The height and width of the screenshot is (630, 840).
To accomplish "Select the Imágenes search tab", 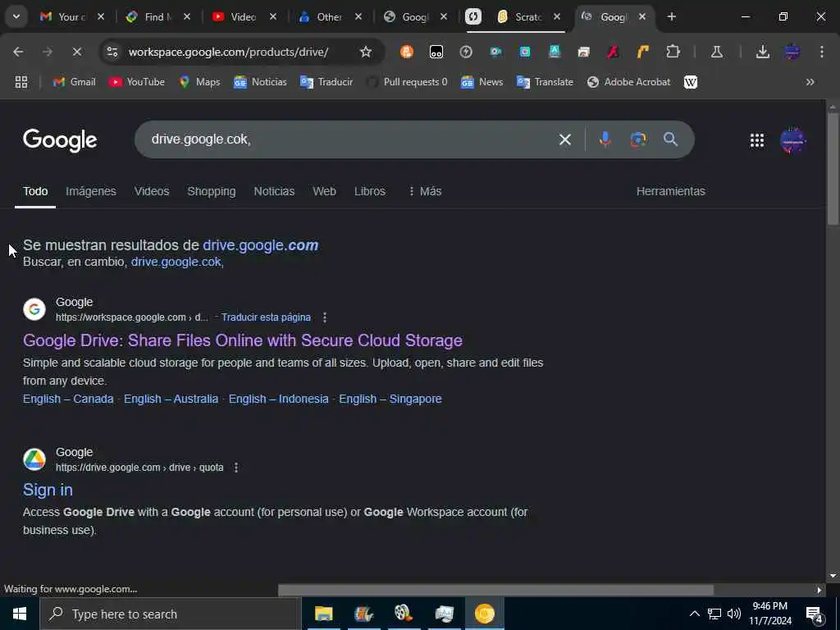I will (90, 191).
